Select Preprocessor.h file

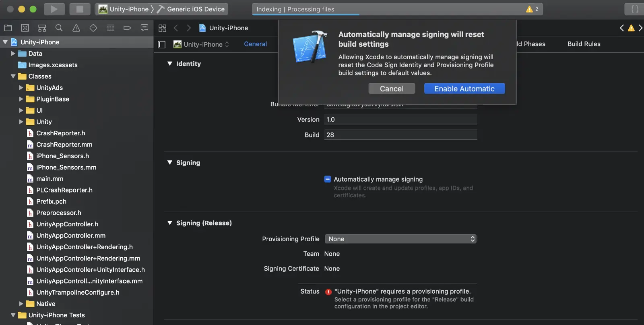click(x=58, y=213)
